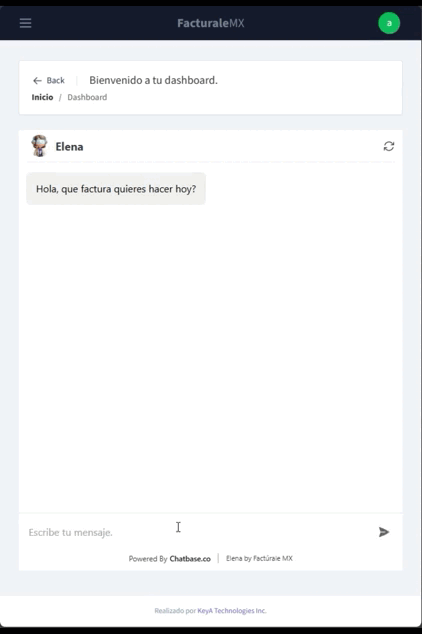Click the Realizado por footer text
422x634 pixels.
pyautogui.click(x=175, y=611)
